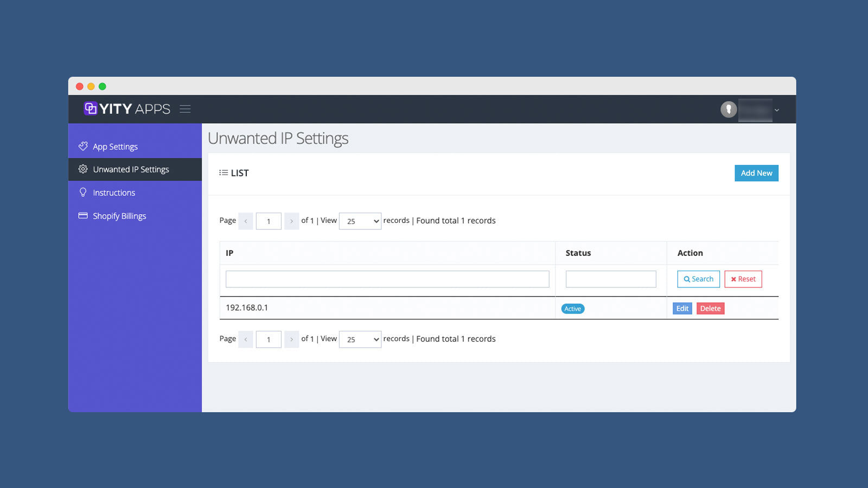The image size is (868, 488).
Task: Click the red X icon on Reset button
Action: point(733,279)
